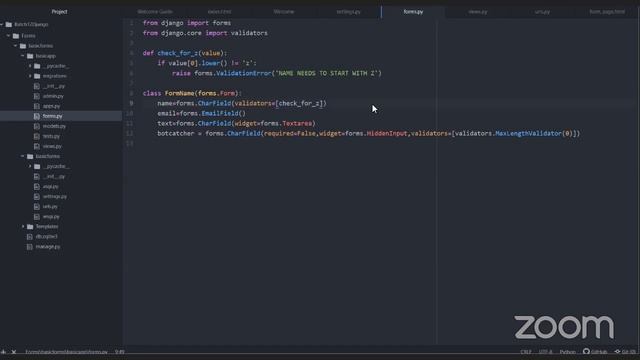Click the Python grammar selector
This screenshot has width=640, height=360.
[x=567, y=352]
